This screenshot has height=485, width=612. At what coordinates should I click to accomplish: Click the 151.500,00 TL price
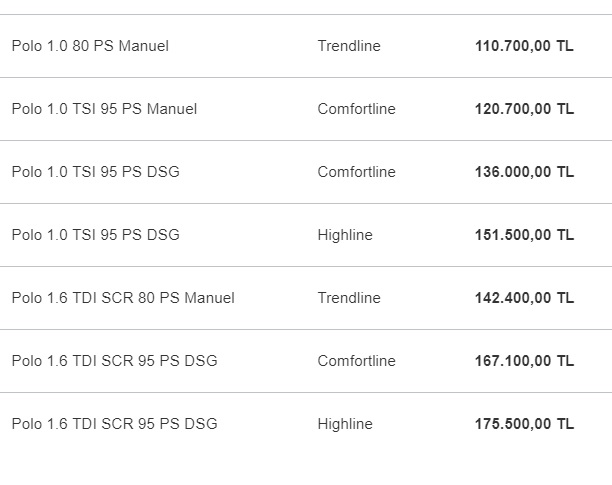[x=524, y=235]
